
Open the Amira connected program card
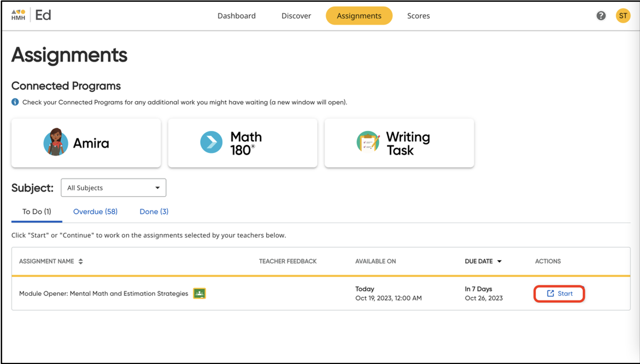(x=86, y=143)
